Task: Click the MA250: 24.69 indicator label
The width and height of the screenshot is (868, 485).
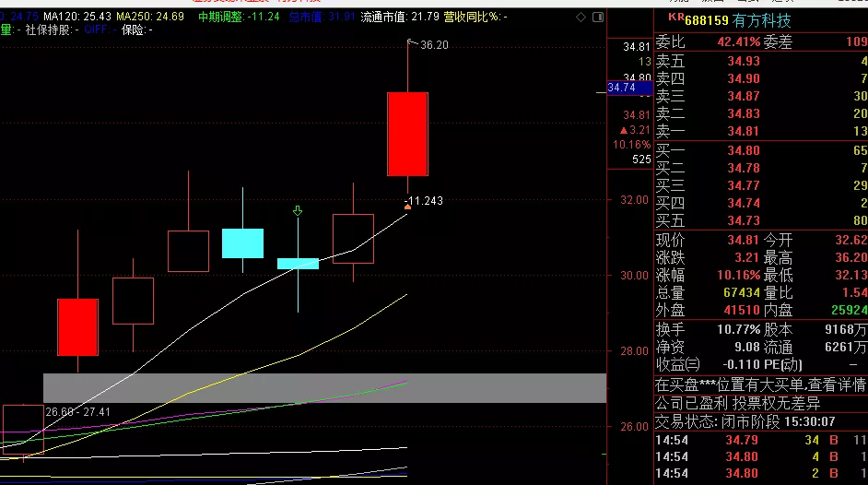Action: (x=150, y=18)
